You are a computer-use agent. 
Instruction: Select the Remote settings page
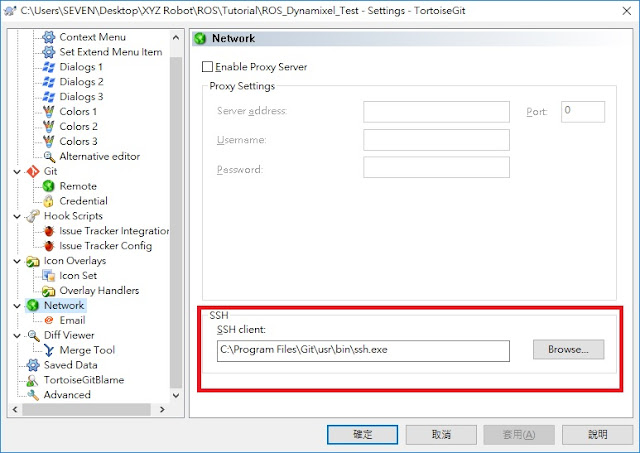[78, 186]
